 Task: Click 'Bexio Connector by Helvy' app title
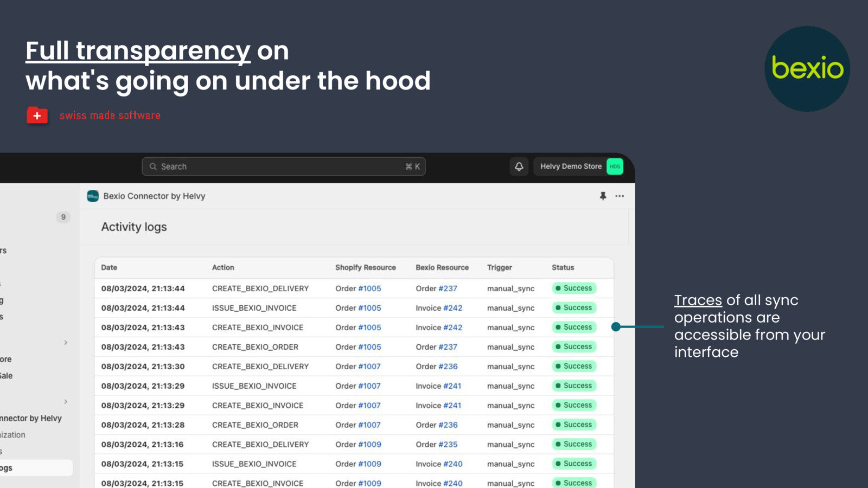coord(154,196)
